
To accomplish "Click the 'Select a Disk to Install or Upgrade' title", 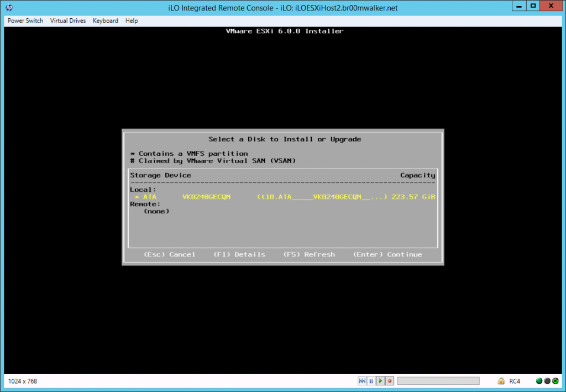I will (285, 139).
